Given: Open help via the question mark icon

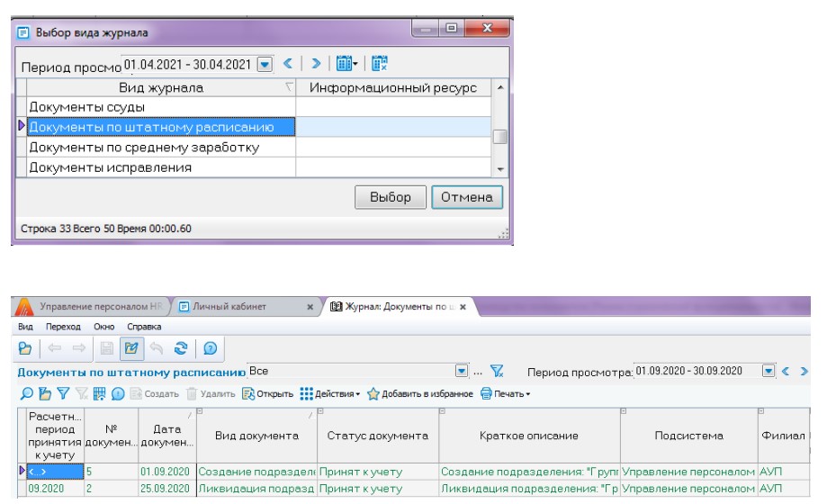Looking at the screenshot, I should tap(210, 348).
